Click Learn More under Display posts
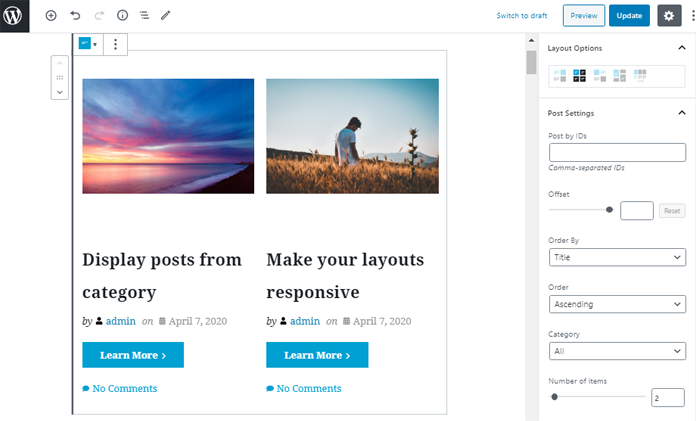This screenshot has height=421, width=696. pos(133,355)
